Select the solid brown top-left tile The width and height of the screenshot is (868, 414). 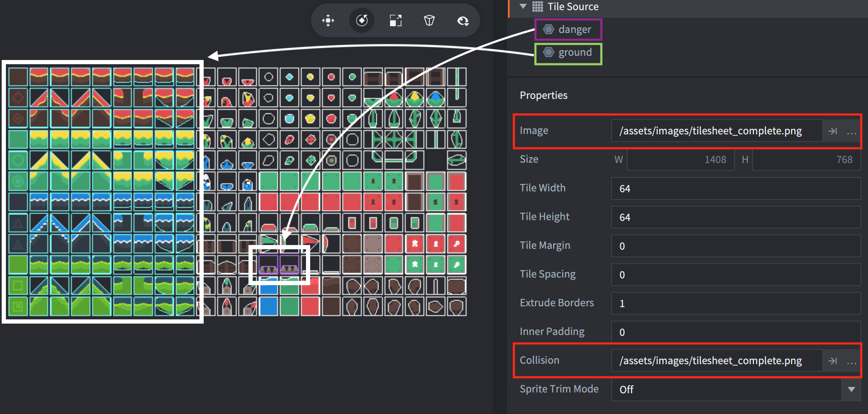coord(18,77)
